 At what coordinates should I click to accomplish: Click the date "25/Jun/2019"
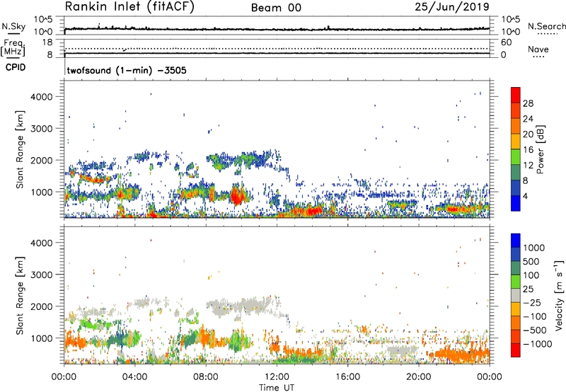pyautogui.click(x=452, y=6)
